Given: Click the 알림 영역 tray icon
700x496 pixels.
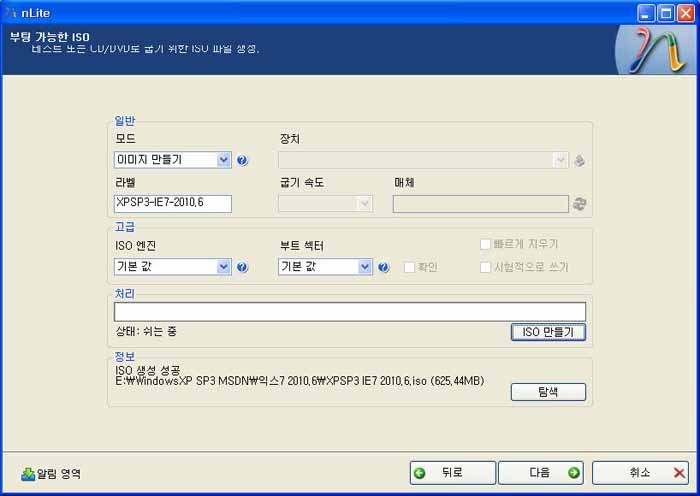Looking at the screenshot, I should (x=28, y=474).
